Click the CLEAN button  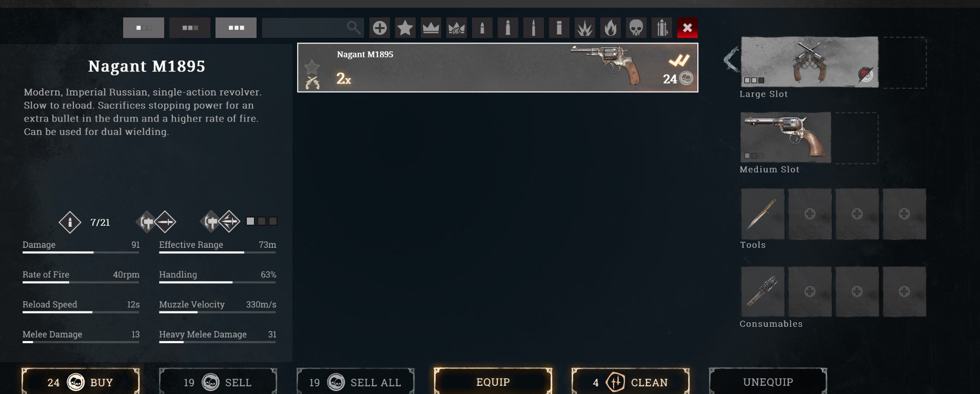click(631, 382)
